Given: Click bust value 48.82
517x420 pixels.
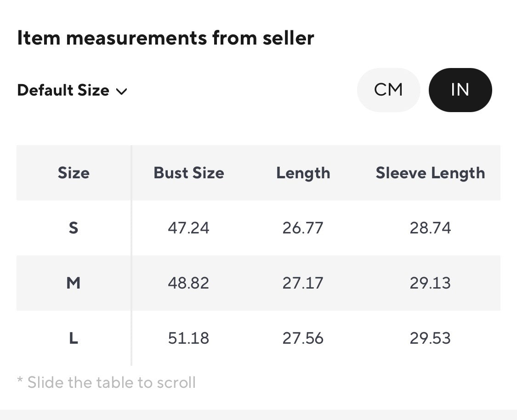Looking at the screenshot, I should tap(188, 283).
